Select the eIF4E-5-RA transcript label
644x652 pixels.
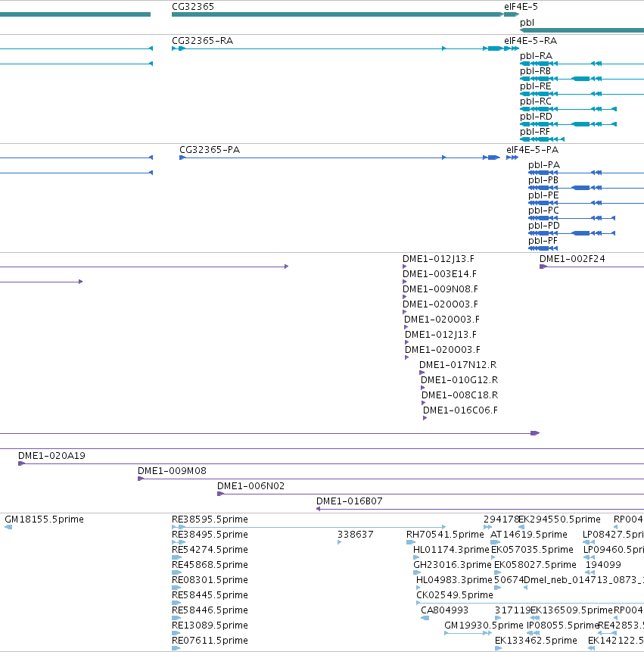530,41
